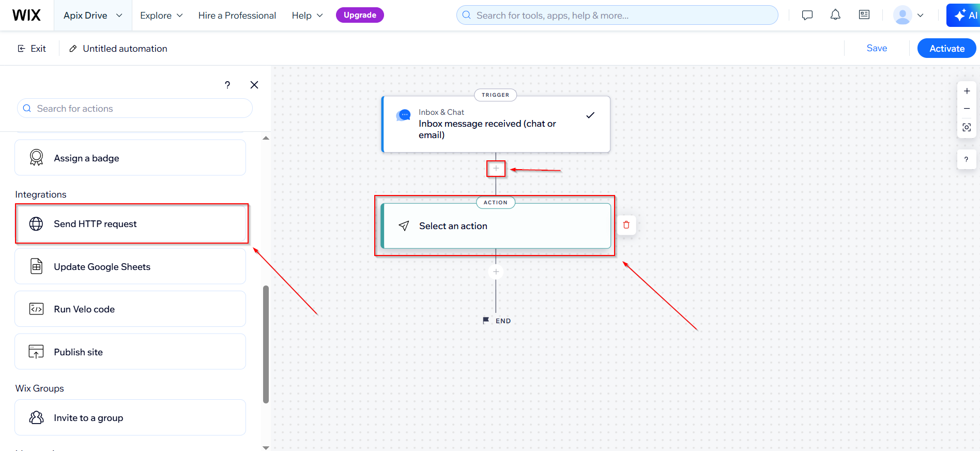980x451 pixels.
Task: Click the Inbox & Chat bubble icon
Action: pos(404,115)
